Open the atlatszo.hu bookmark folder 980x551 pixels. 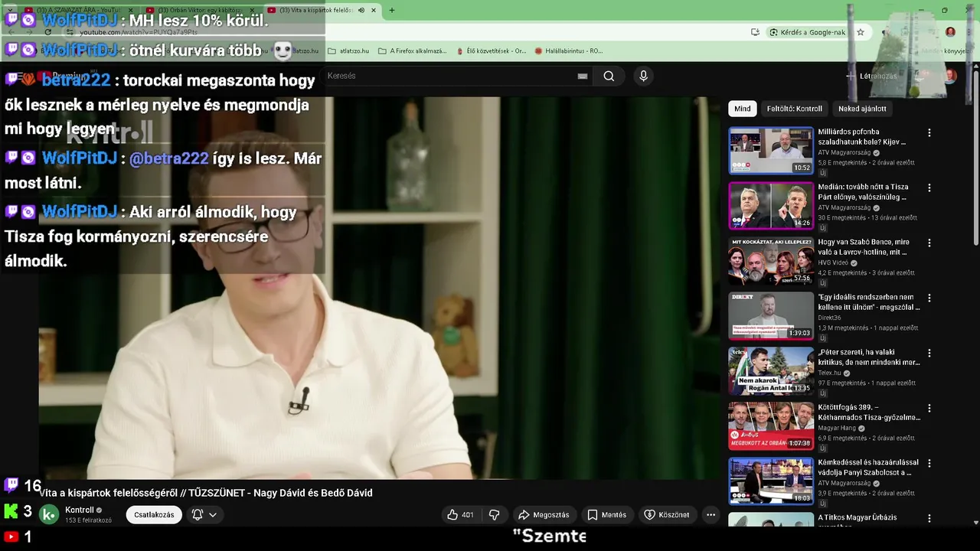click(348, 51)
